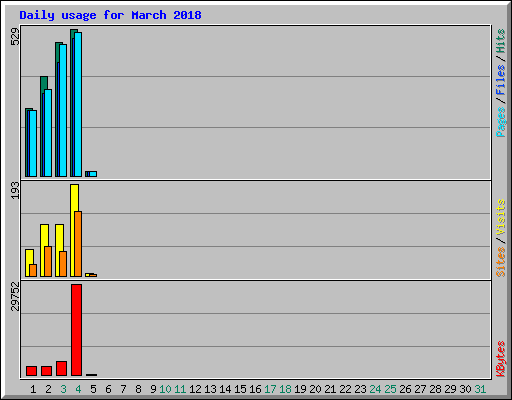Click day number 30 on the axis

click(x=465, y=389)
